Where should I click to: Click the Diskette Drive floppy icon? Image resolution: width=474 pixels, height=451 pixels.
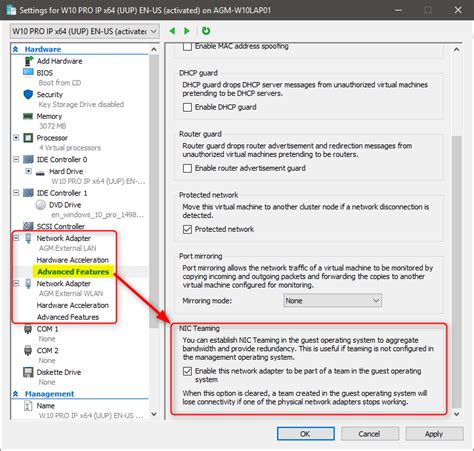pos(28,372)
